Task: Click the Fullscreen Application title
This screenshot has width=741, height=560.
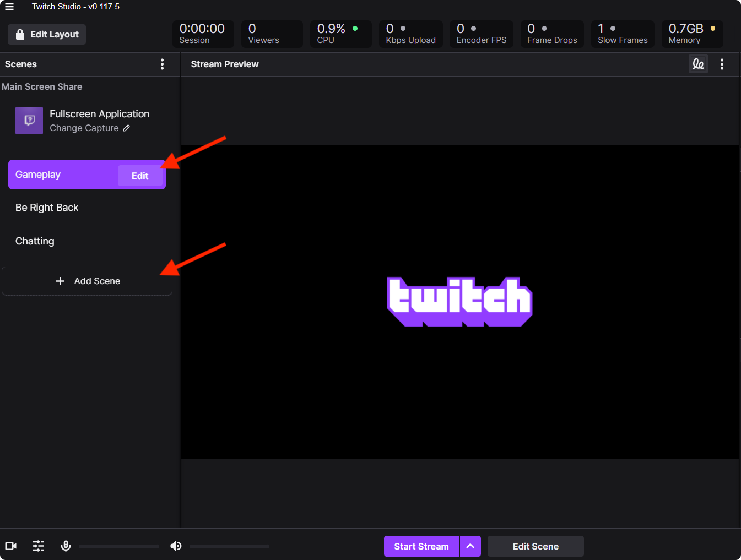Action: click(99, 114)
